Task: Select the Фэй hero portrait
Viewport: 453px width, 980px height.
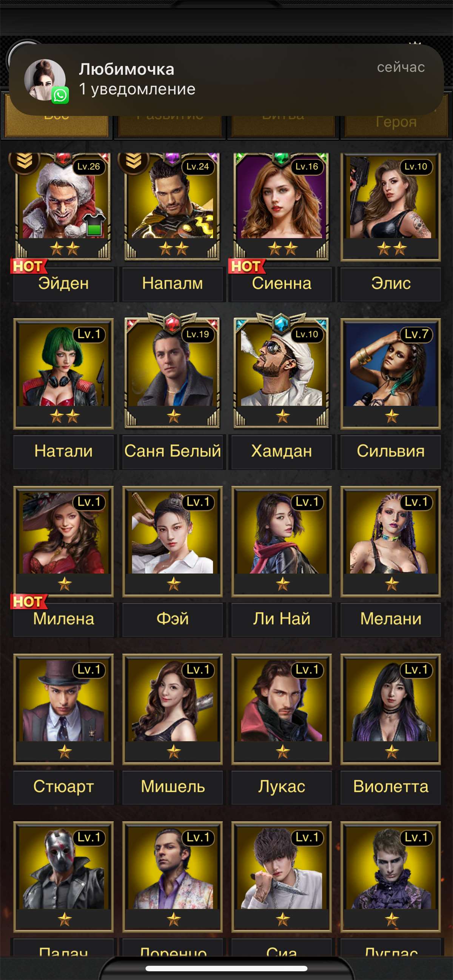Action: point(173,541)
